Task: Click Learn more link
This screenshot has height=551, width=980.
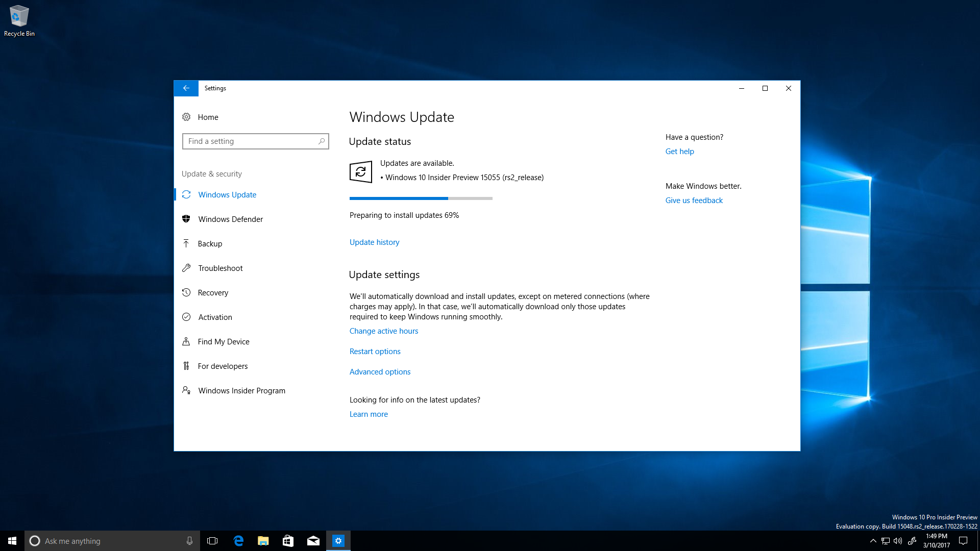Action: pos(369,414)
